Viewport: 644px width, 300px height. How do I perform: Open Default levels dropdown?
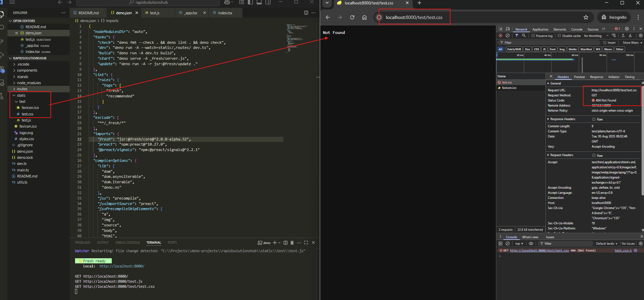tap(607, 244)
